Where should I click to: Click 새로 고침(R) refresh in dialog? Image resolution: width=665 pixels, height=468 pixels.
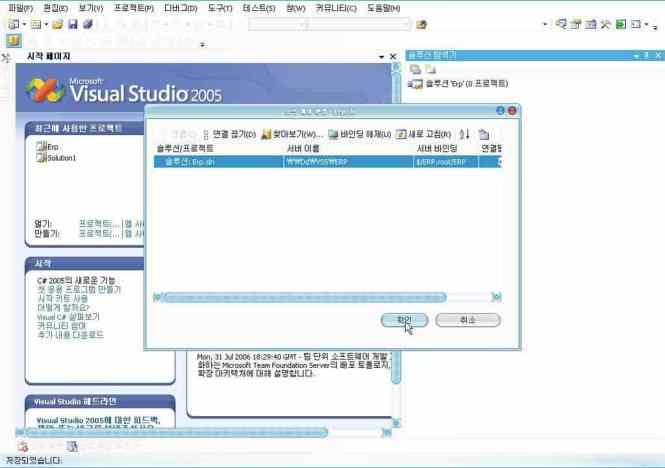click(x=424, y=135)
